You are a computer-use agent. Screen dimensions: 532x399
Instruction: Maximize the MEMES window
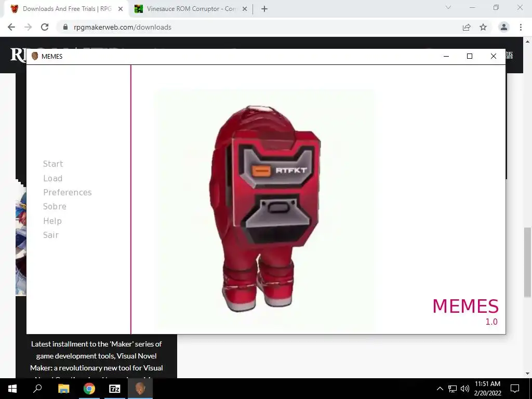pyautogui.click(x=470, y=56)
